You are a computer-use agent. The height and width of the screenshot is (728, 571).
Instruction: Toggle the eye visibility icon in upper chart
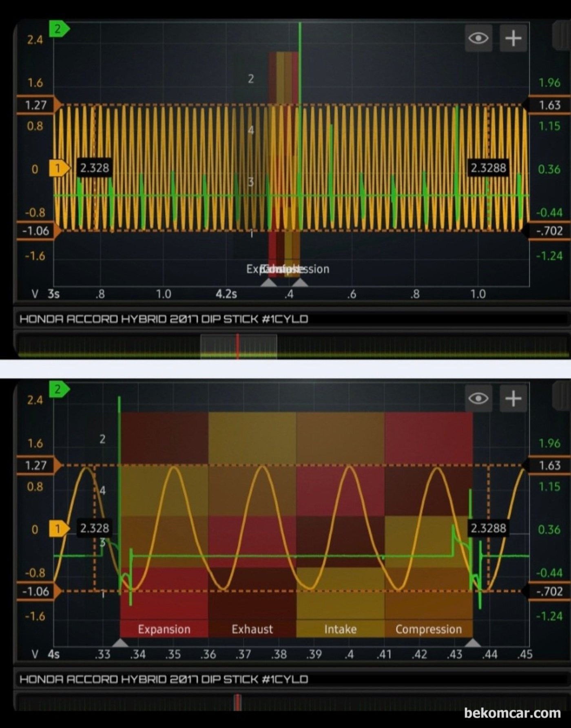tap(478, 38)
